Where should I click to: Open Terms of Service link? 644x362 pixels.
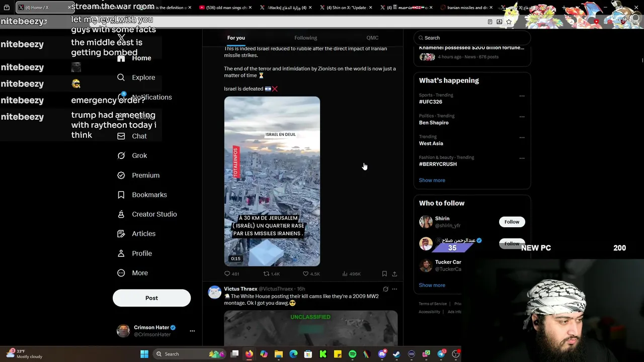click(433, 304)
